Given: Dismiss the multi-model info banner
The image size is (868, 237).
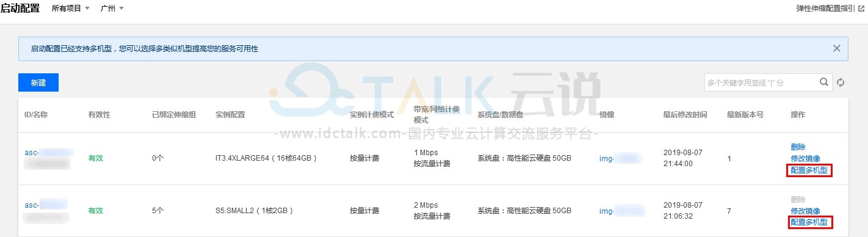Looking at the screenshot, I should [x=837, y=48].
